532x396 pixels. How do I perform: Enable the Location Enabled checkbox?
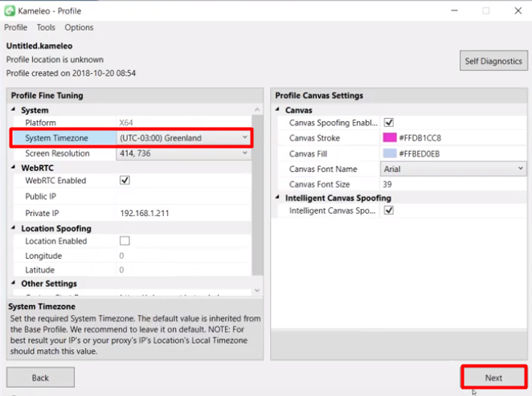pos(125,241)
